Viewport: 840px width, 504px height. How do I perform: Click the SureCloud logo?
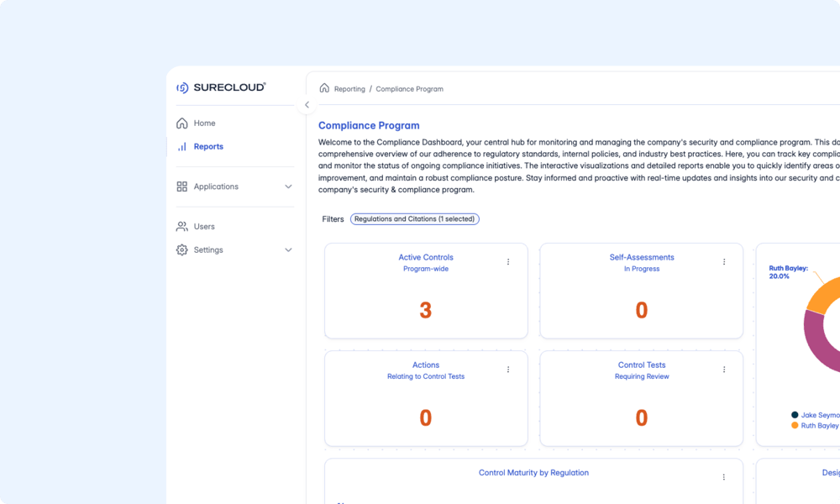click(x=221, y=87)
